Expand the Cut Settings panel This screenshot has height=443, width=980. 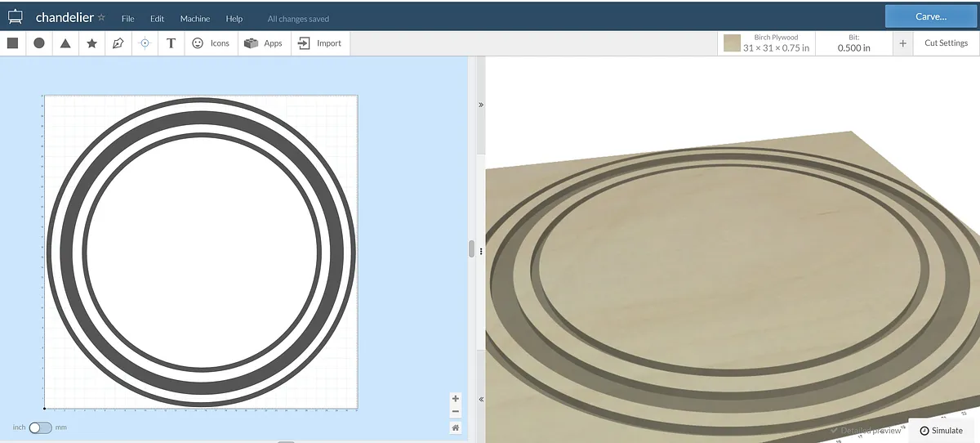(946, 43)
